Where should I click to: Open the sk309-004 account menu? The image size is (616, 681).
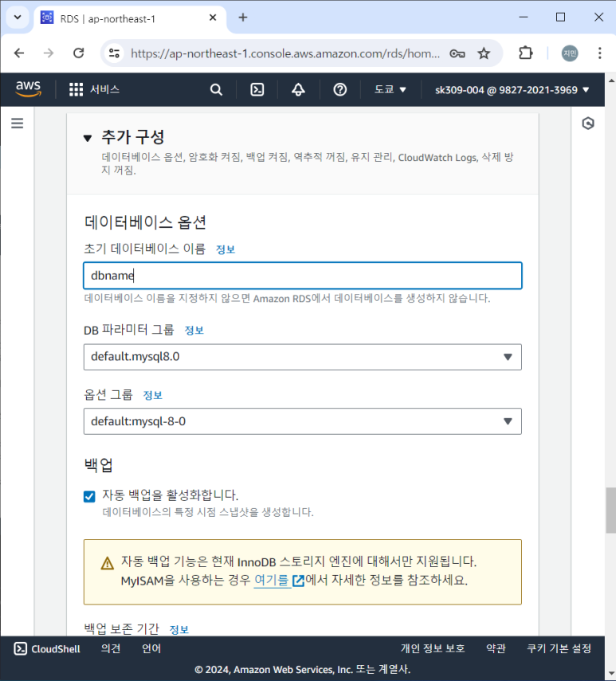click(512, 90)
